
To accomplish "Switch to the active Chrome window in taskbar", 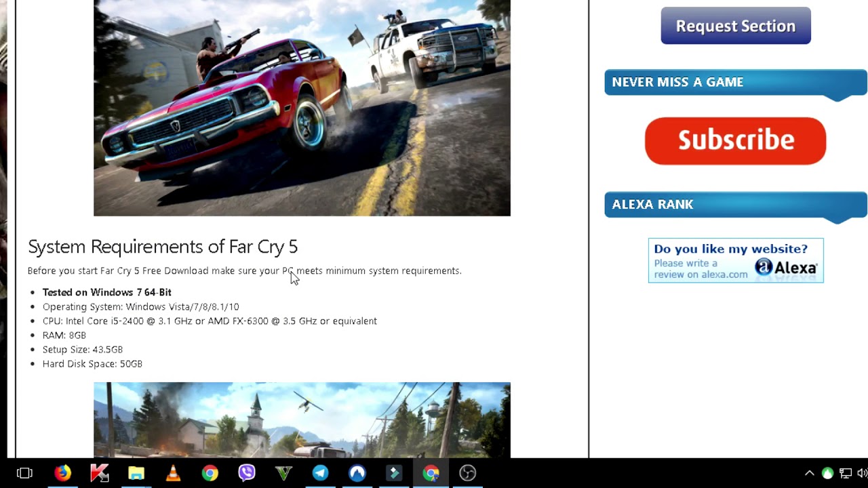I will click(431, 473).
